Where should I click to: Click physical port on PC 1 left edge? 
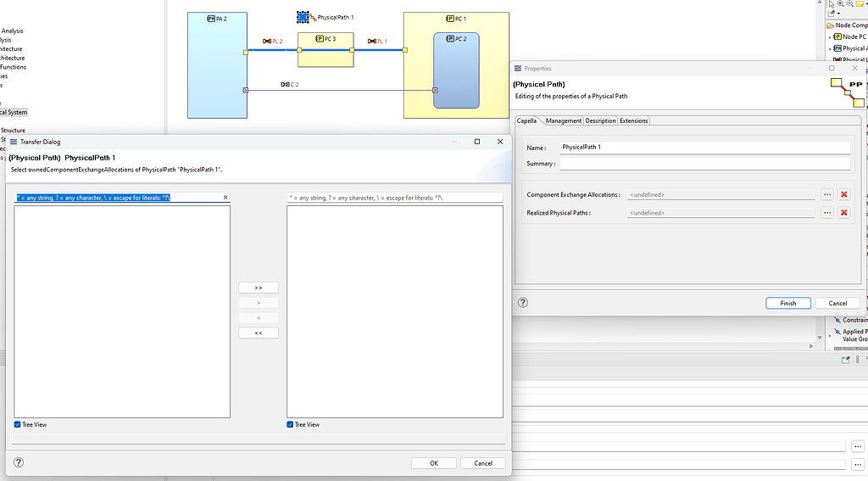tap(405, 50)
